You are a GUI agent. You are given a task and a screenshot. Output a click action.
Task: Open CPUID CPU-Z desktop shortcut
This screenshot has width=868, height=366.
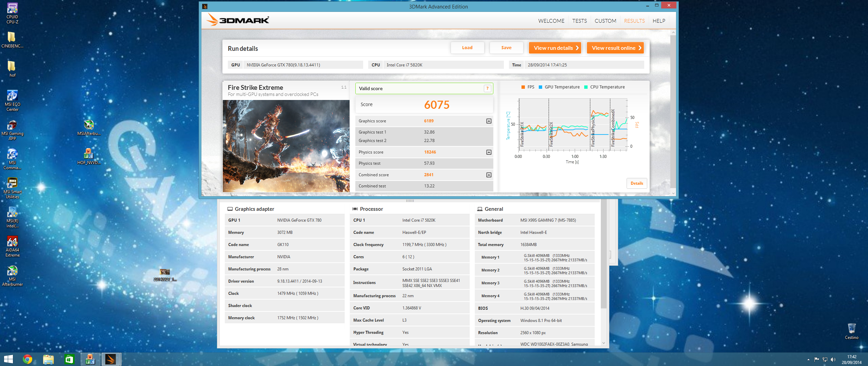(12, 14)
